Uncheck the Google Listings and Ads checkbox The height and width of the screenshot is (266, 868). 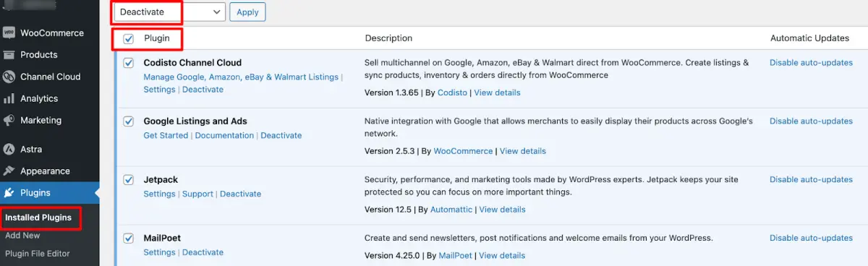(128, 121)
